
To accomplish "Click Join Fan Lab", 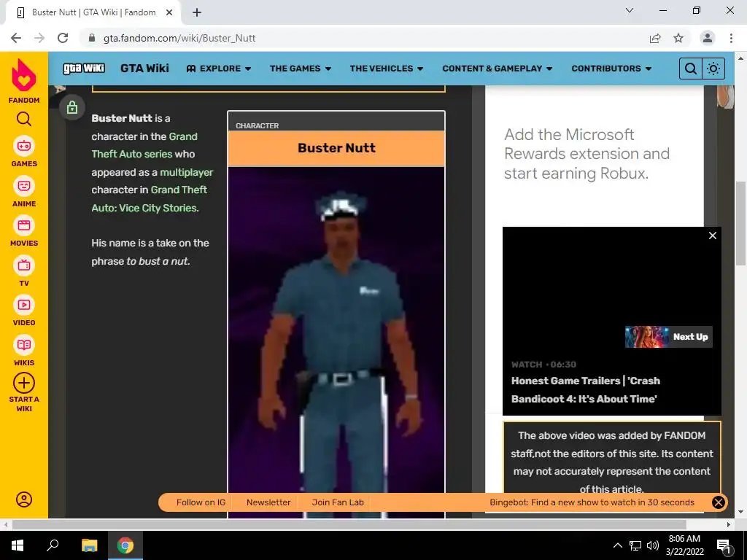I will click(338, 502).
